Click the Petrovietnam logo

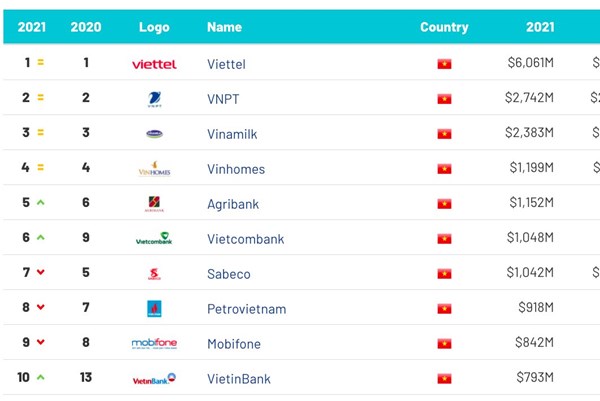click(x=154, y=309)
